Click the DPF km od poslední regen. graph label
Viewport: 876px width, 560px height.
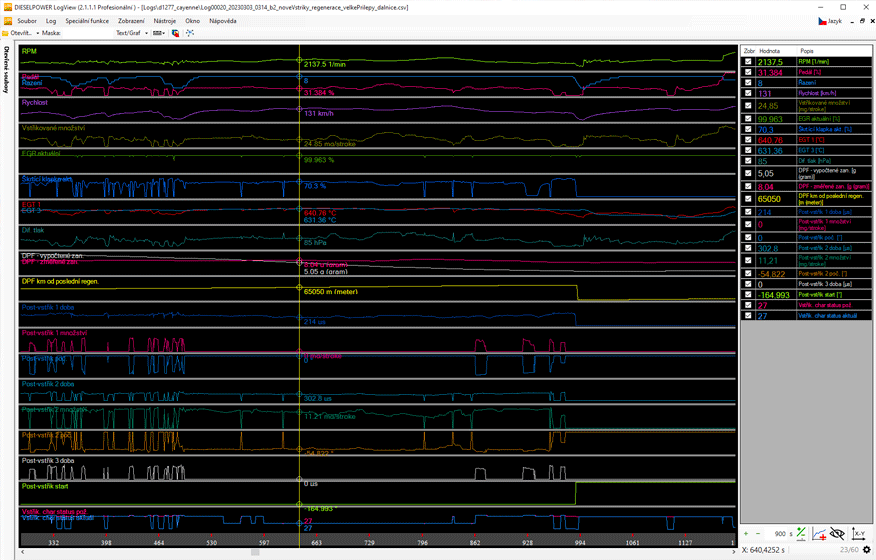pyautogui.click(x=60, y=281)
